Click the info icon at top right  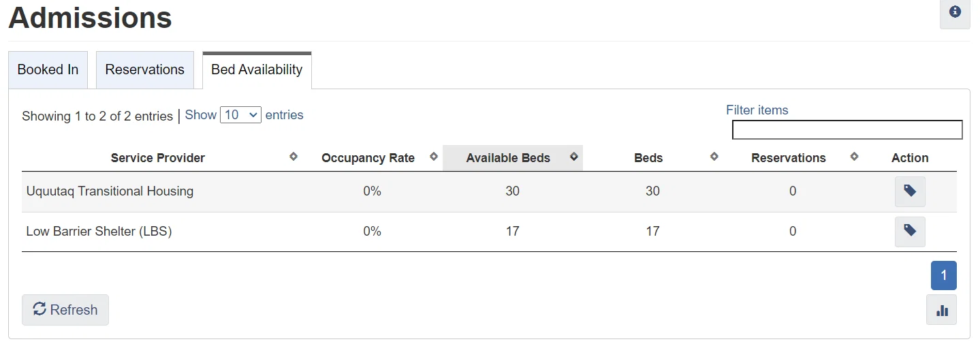click(955, 12)
